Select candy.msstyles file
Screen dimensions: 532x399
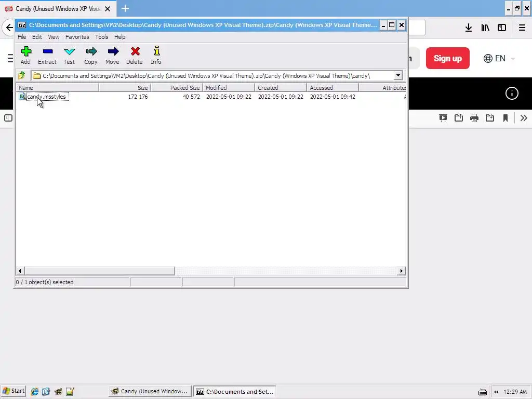point(46,97)
